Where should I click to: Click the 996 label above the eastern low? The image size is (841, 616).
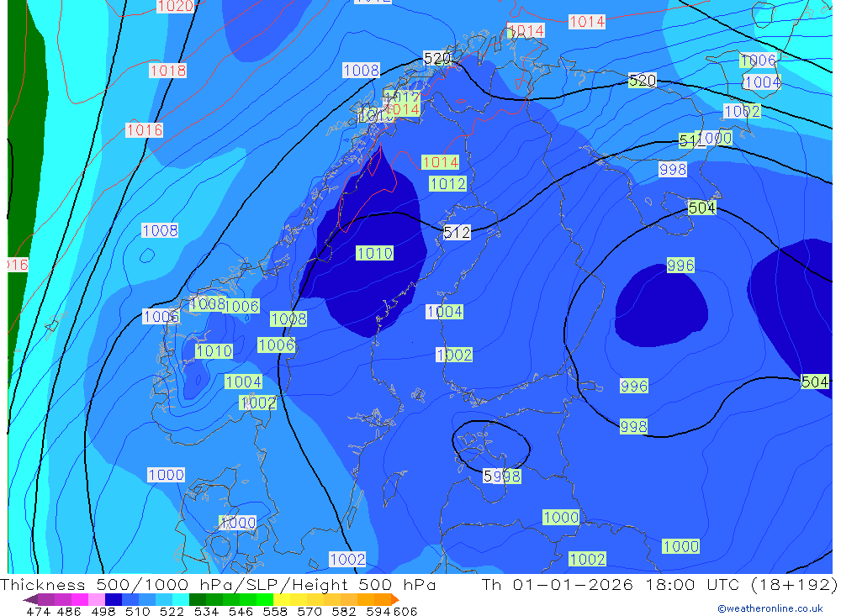coord(680,265)
